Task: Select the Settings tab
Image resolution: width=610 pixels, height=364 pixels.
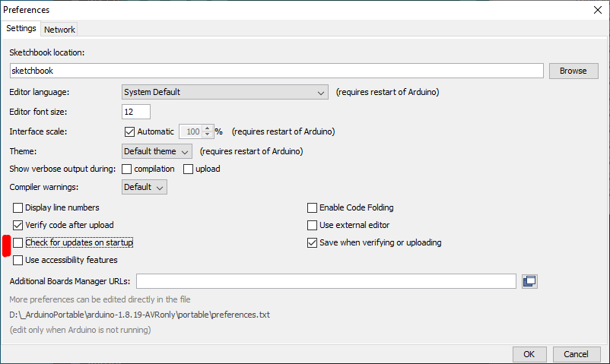Action: pyautogui.click(x=21, y=29)
